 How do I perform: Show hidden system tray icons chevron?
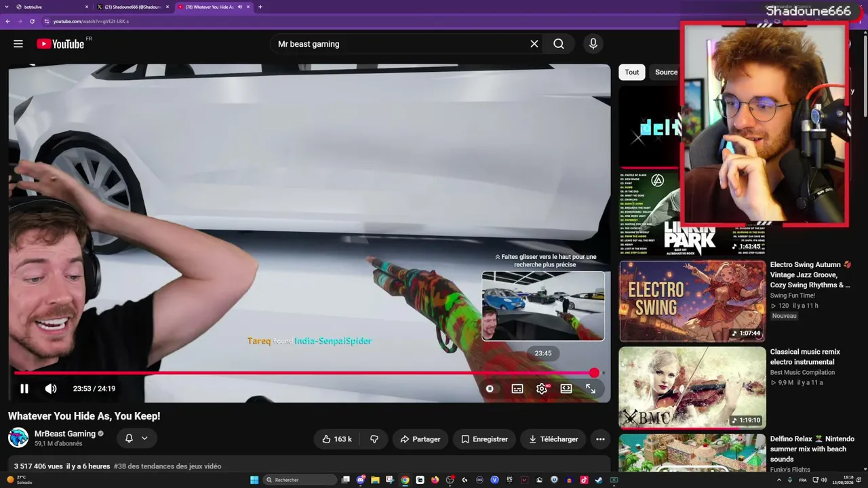coord(778,480)
